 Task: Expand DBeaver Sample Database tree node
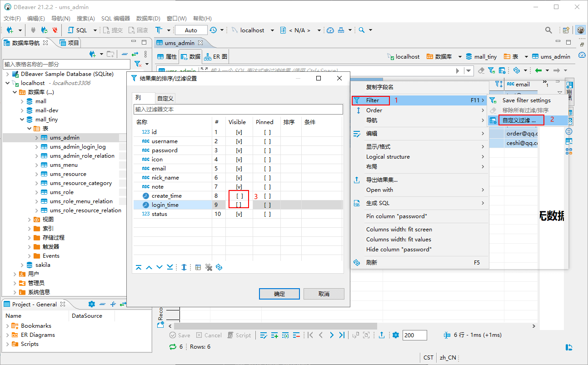(x=7, y=74)
